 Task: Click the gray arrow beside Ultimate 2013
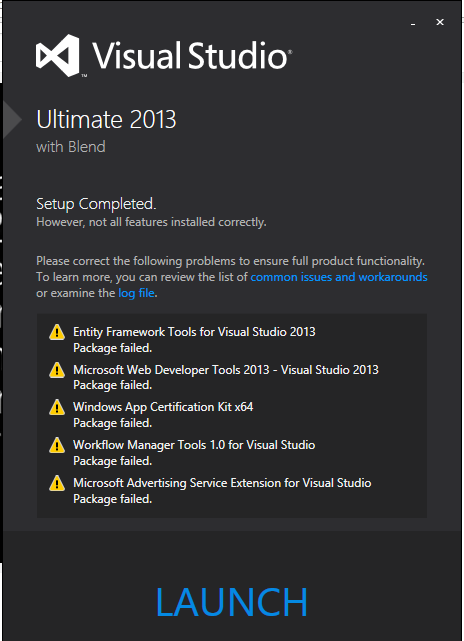pos(12,119)
